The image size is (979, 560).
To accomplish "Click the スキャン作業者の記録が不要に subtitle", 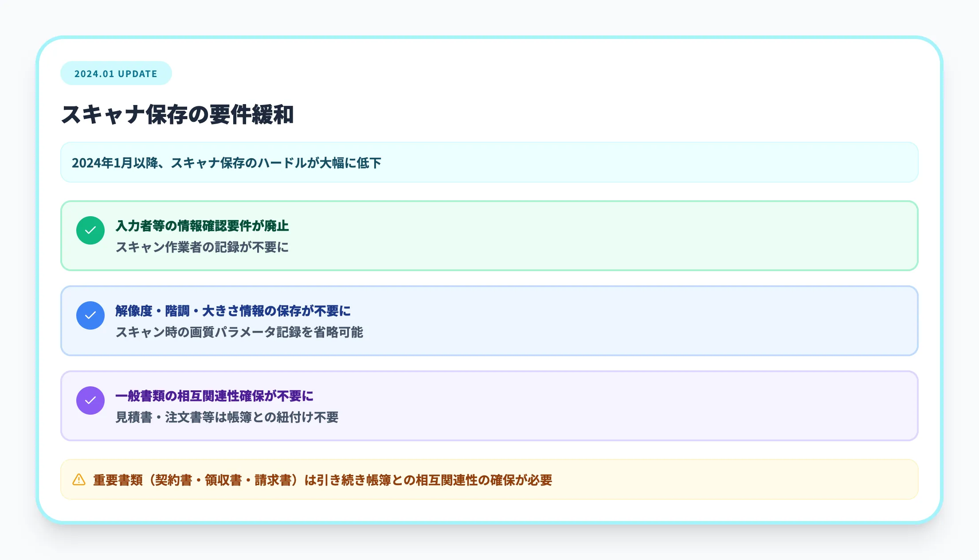I will tap(202, 249).
